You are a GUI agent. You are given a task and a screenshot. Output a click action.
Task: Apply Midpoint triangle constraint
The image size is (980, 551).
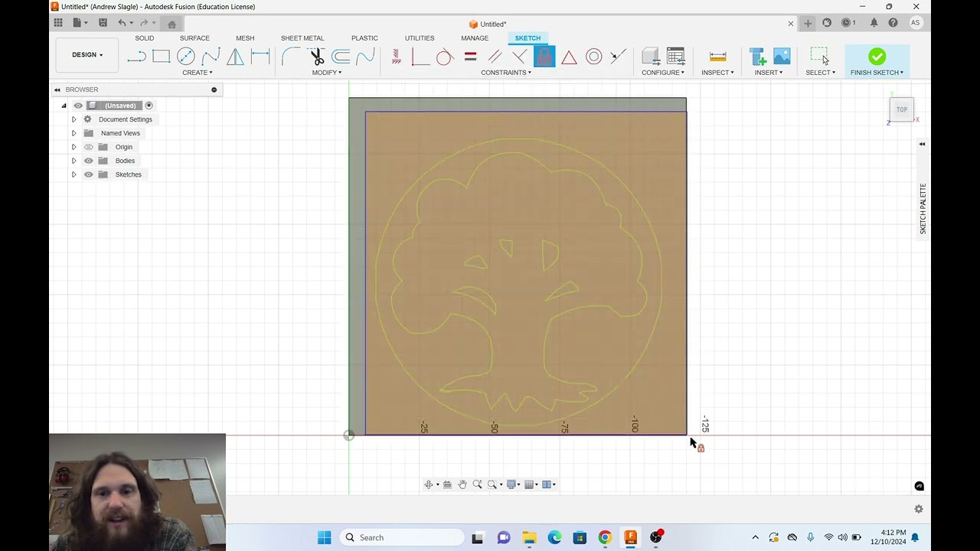click(569, 57)
